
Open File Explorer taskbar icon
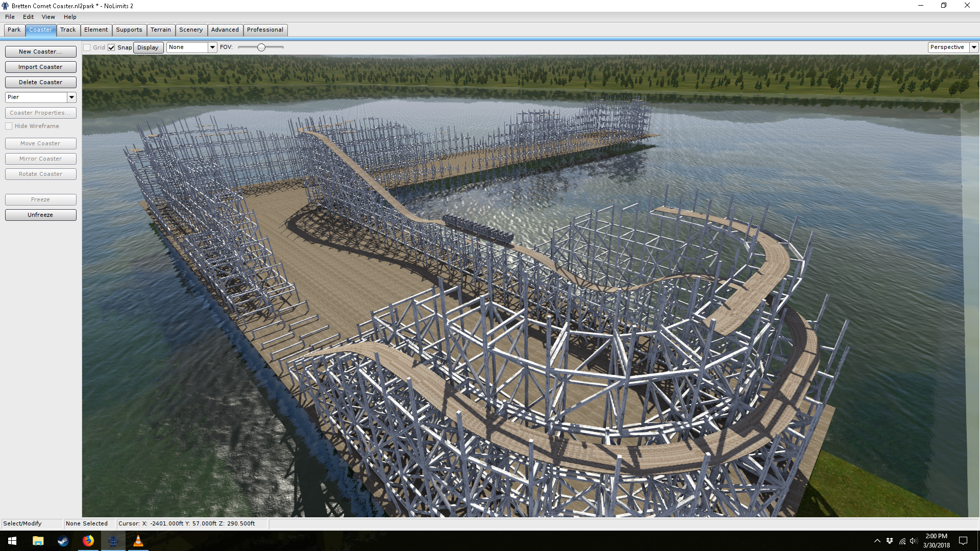click(x=38, y=541)
